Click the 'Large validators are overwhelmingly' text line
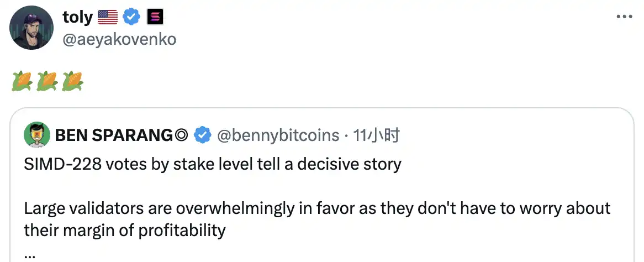Image resolution: width=644 pixels, height=262 pixels. 317,208
